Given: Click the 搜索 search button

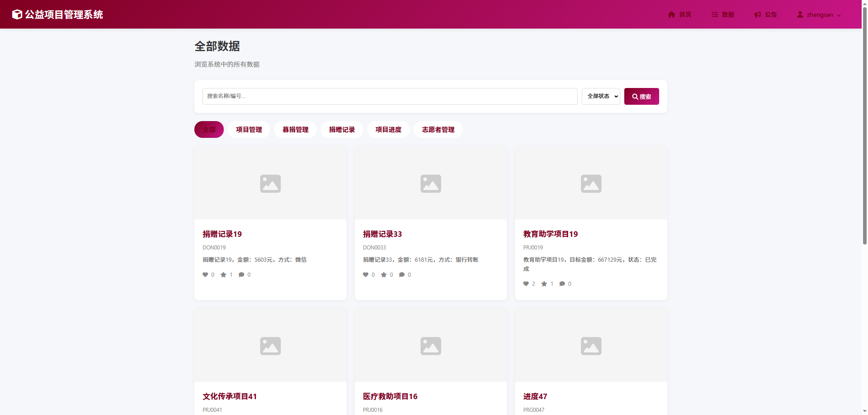Looking at the screenshot, I should coord(641,96).
